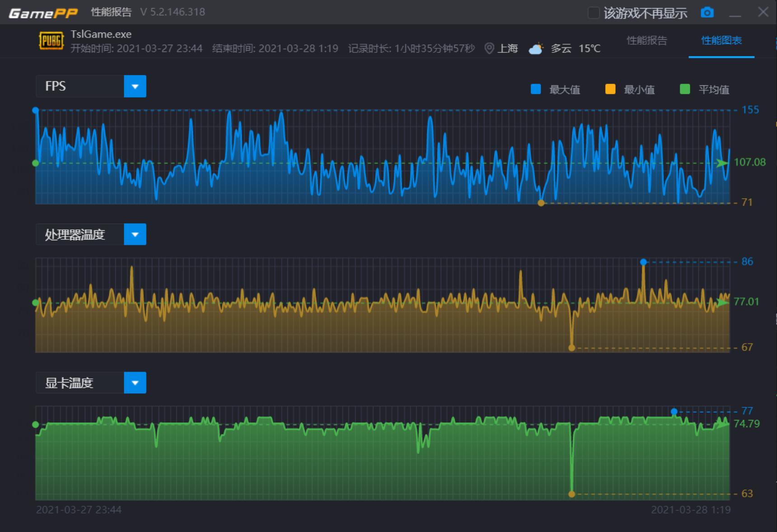Click the FPS minimum point marker
The width and height of the screenshot is (777, 532).
click(x=541, y=203)
